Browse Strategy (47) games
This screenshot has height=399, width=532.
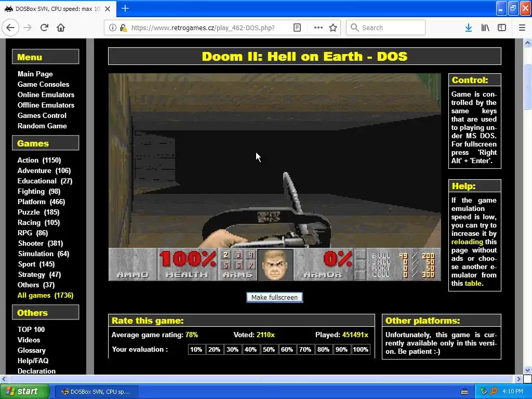(39, 274)
